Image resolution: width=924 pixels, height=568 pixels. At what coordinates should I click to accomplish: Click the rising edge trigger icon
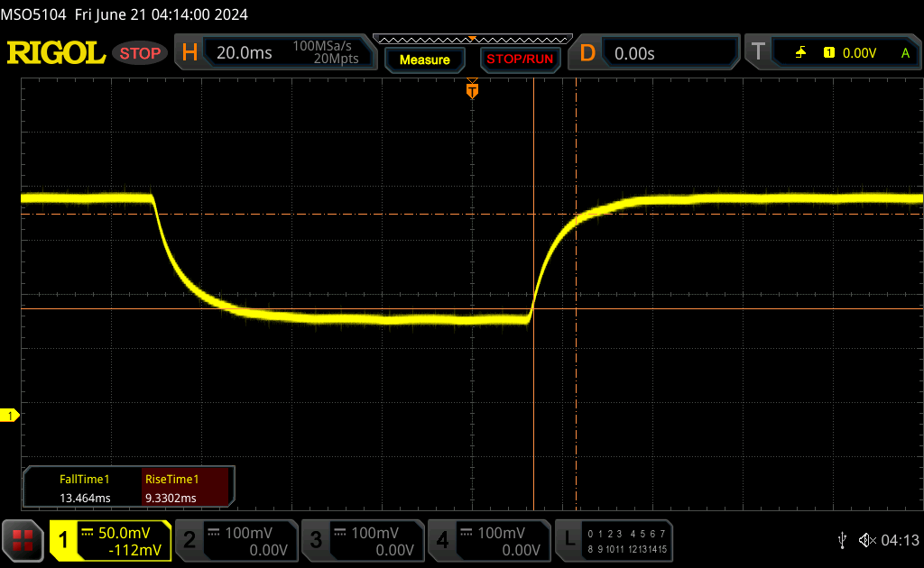tap(800, 53)
